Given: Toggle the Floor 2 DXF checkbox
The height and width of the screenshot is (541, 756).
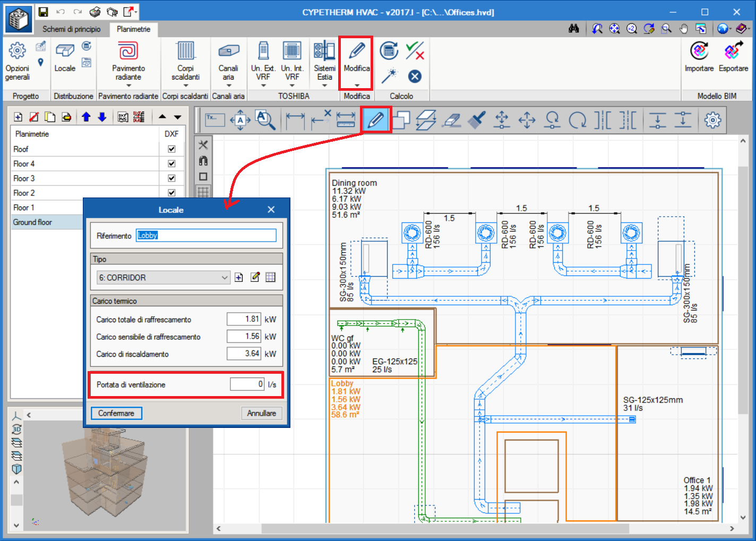Looking at the screenshot, I should pos(171,193).
